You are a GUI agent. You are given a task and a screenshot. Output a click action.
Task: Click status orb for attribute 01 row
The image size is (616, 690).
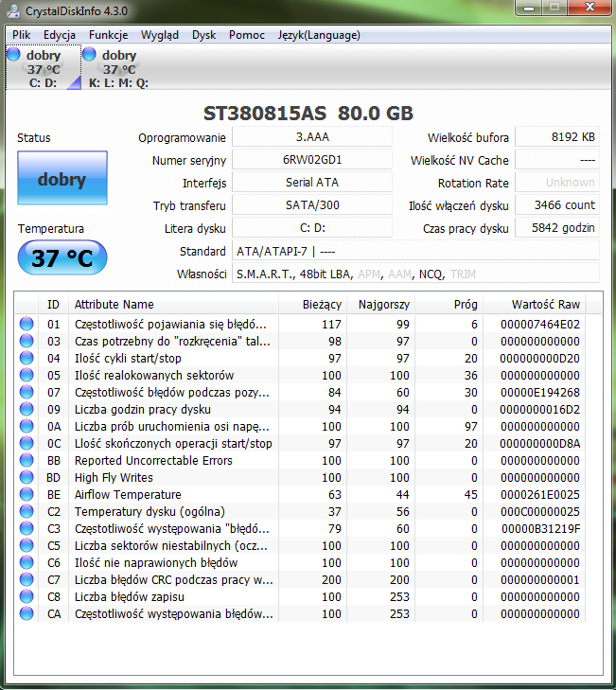pyautogui.click(x=26, y=324)
